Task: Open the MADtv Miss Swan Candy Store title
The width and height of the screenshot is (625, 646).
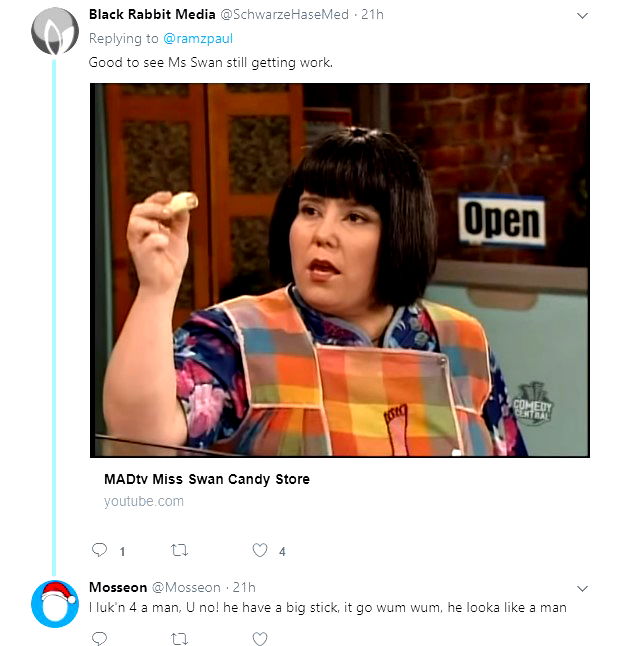Action: click(x=207, y=479)
